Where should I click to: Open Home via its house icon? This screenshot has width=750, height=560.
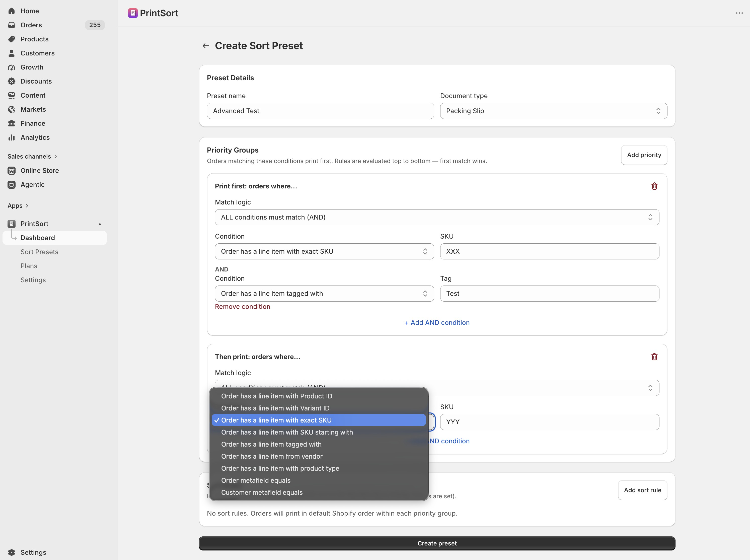click(12, 11)
